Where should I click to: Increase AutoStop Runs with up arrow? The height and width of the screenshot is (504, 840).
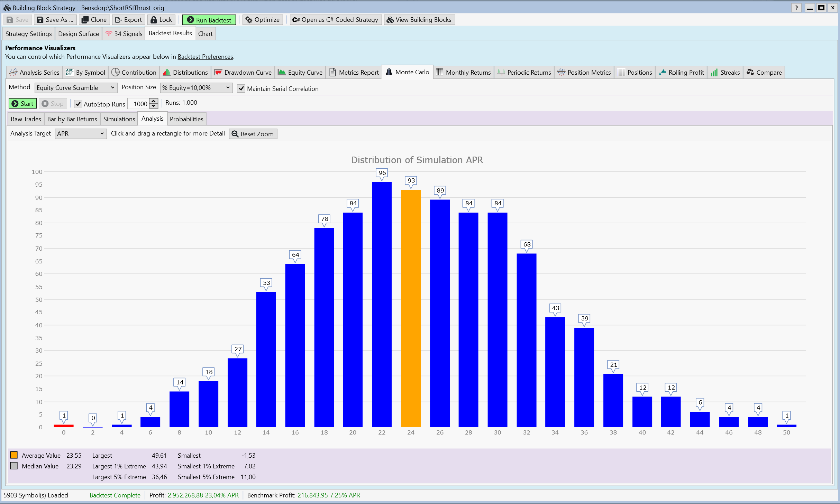tap(154, 101)
